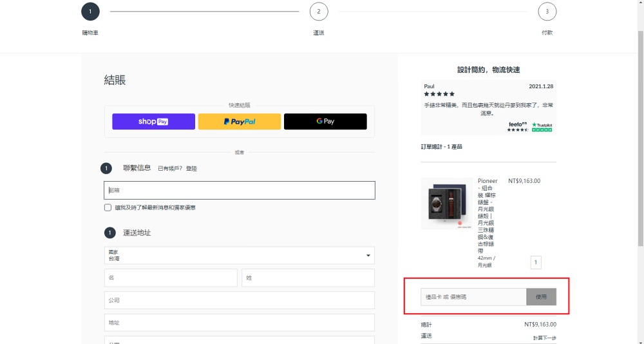644x344 pixels.
Task: Click the 總計 total amount NT$9,163.00
Action: tap(540, 325)
